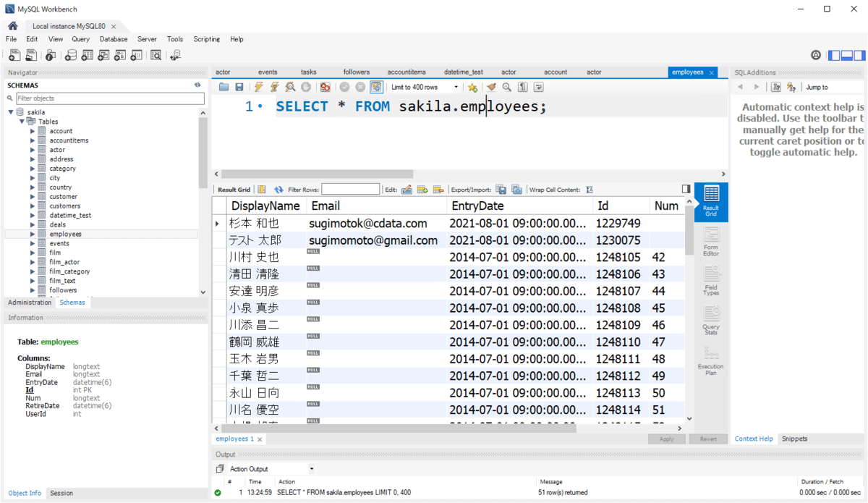Save query to snippets star icon

point(472,87)
